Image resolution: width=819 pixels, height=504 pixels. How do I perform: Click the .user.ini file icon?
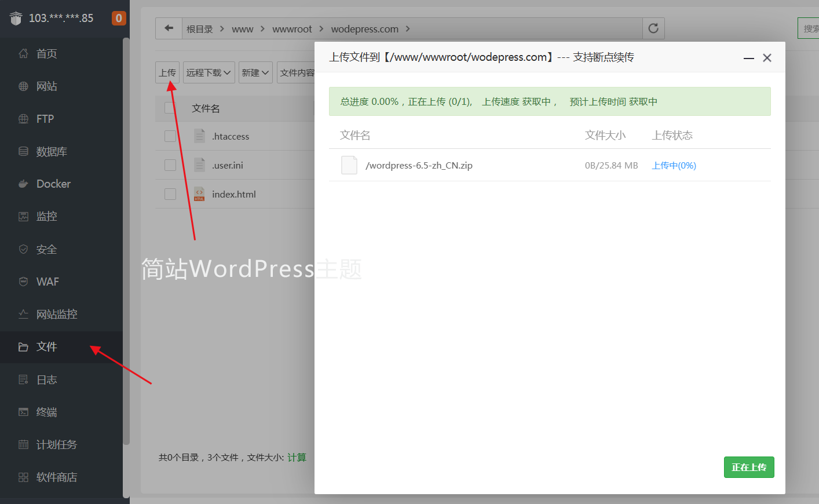pyautogui.click(x=199, y=165)
